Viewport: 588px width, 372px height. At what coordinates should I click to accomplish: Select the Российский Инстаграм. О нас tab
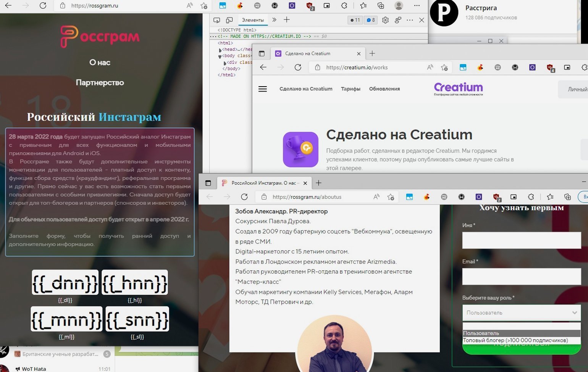[x=264, y=183]
